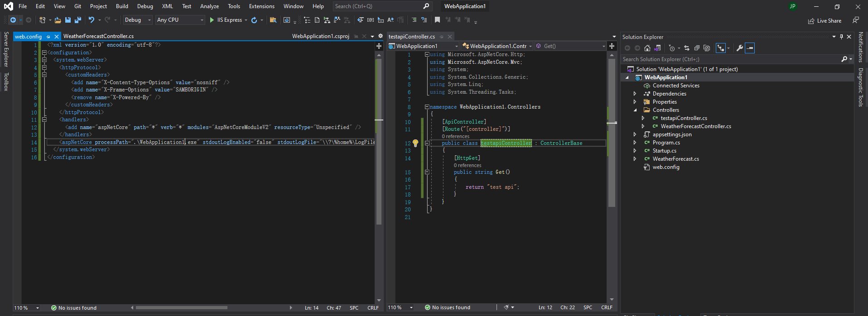Switch to the WeatherForecastController.cs tab
The height and width of the screenshot is (316, 868).
(x=98, y=36)
